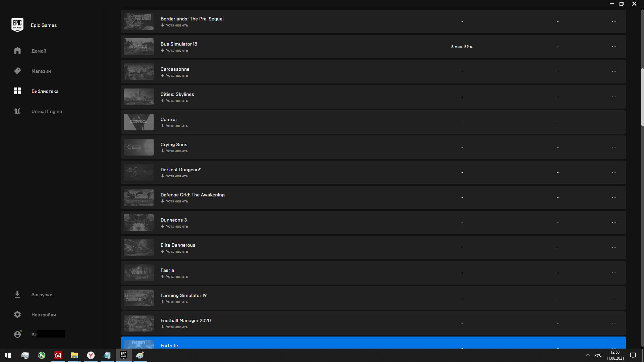Open the Настройки gear icon
The width and height of the screenshot is (644, 362).
(x=17, y=314)
